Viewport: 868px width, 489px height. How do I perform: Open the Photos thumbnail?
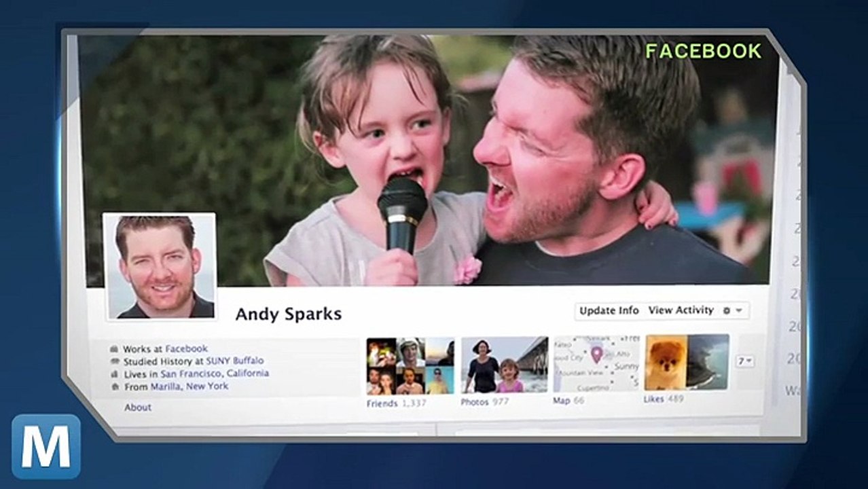point(505,365)
